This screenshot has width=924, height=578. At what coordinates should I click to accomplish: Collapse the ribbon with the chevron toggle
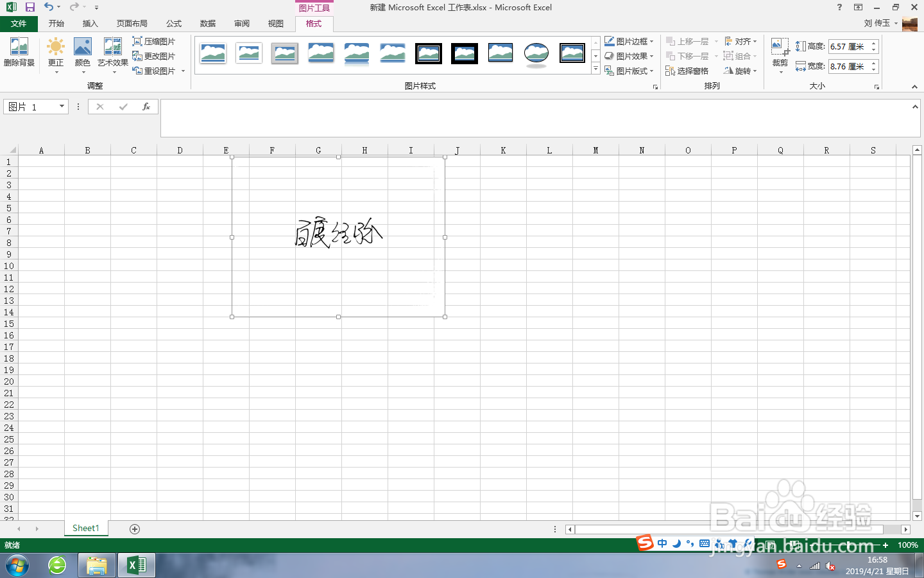click(x=914, y=87)
